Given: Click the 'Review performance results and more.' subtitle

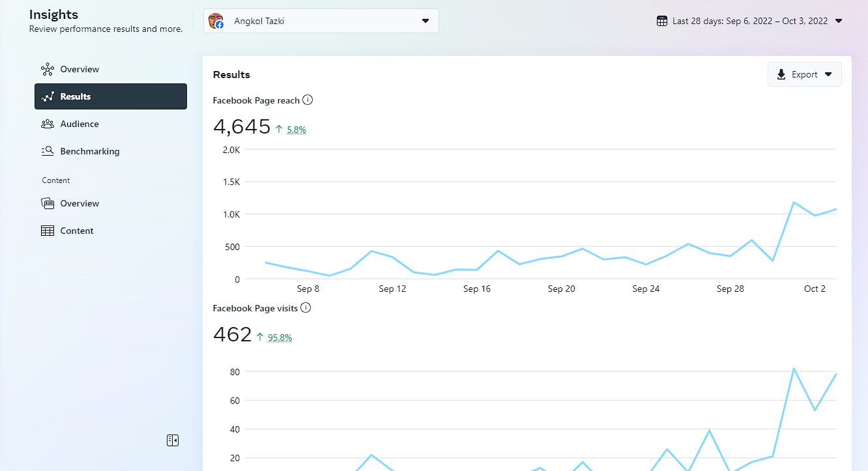Looking at the screenshot, I should [x=106, y=29].
